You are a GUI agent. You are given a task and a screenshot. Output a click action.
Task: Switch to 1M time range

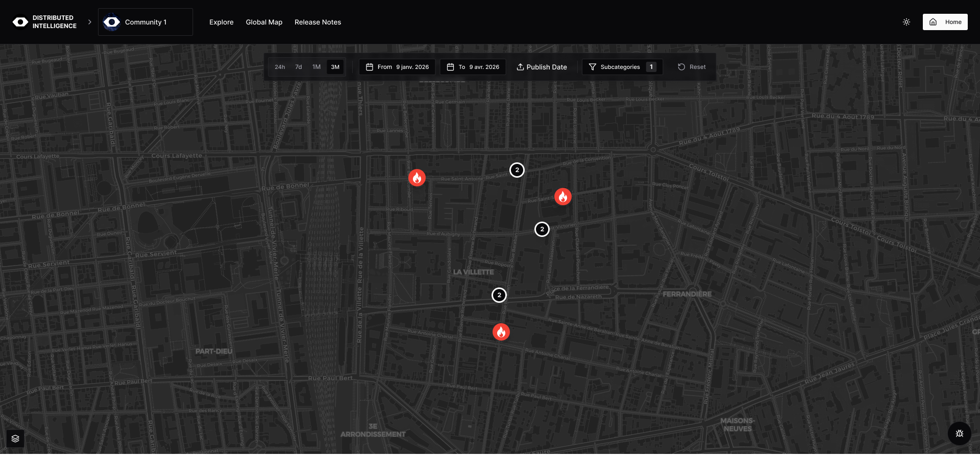coord(316,67)
